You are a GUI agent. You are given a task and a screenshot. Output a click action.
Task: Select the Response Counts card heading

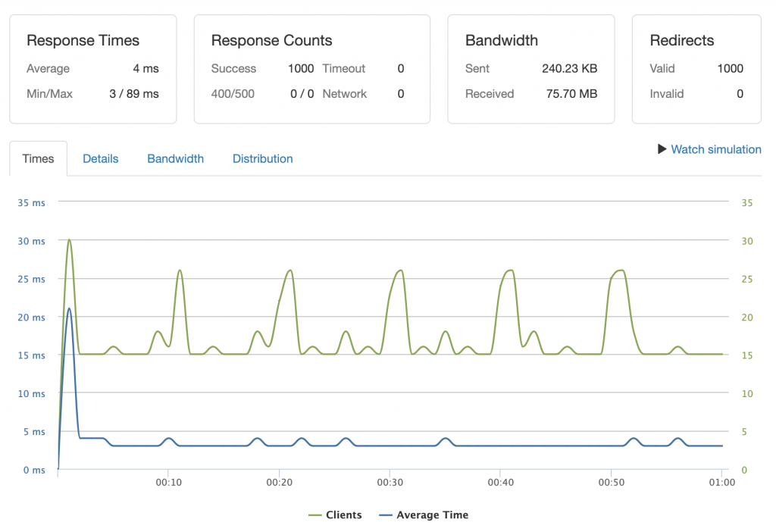click(272, 41)
